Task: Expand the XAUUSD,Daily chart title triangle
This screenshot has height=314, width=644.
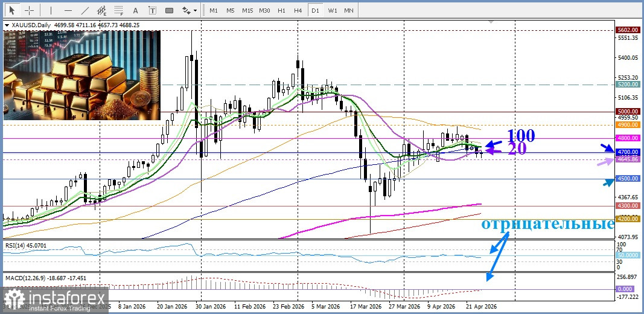Action: 7,25
